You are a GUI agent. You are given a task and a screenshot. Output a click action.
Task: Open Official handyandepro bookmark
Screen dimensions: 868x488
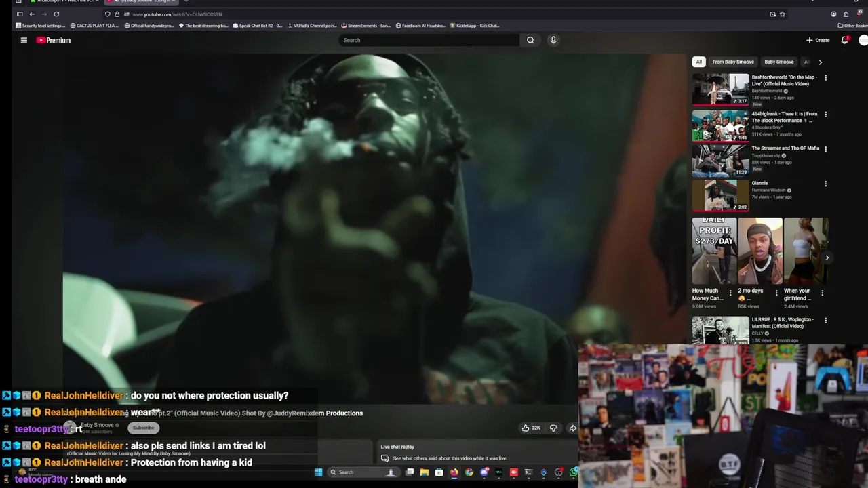tap(149, 26)
